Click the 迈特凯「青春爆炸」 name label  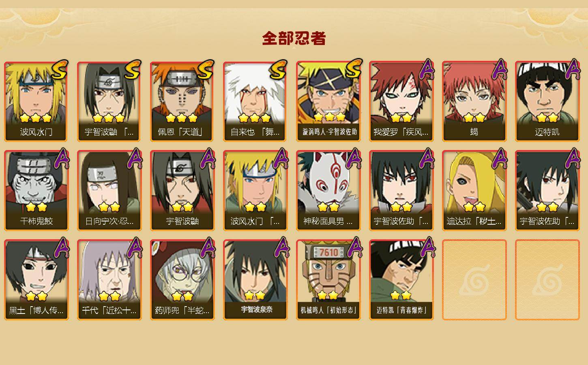[x=401, y=310]
